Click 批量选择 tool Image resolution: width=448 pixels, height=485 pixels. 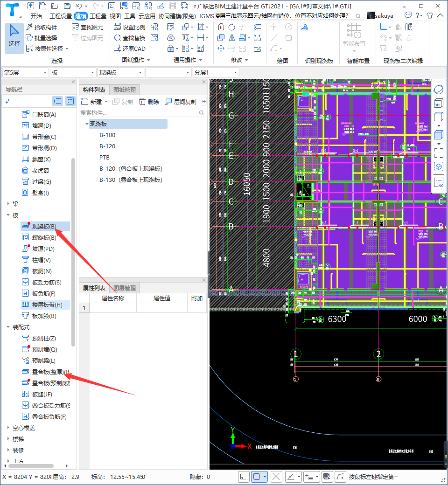click(x=42, y=38)
